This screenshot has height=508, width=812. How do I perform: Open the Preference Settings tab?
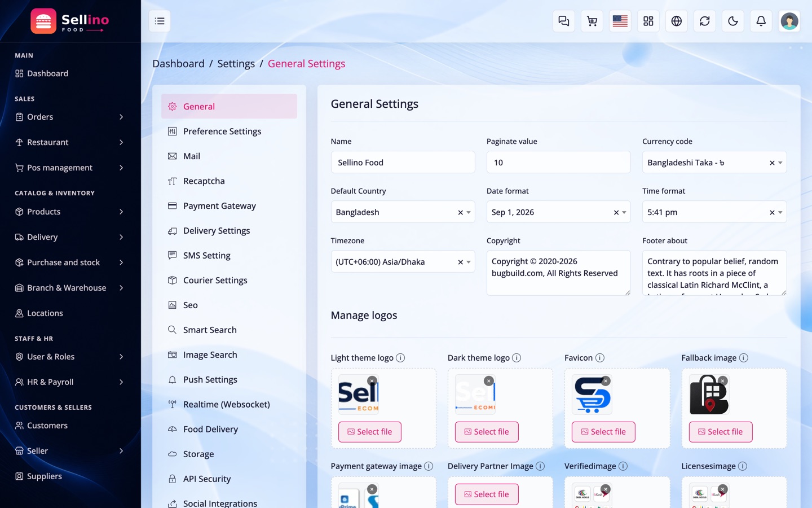click(229, 131)
